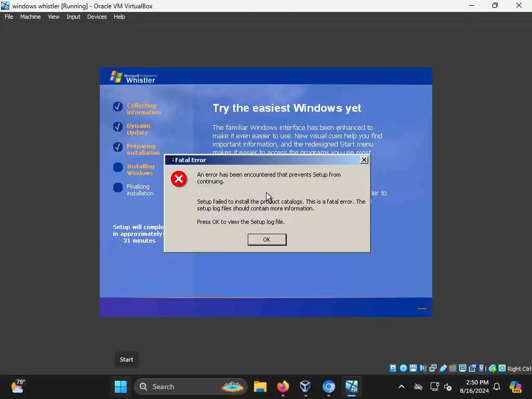This screenshot has height=399, width=532.
Task: Click the Try the easiest Windows yet heading
Action: point(287,108)
